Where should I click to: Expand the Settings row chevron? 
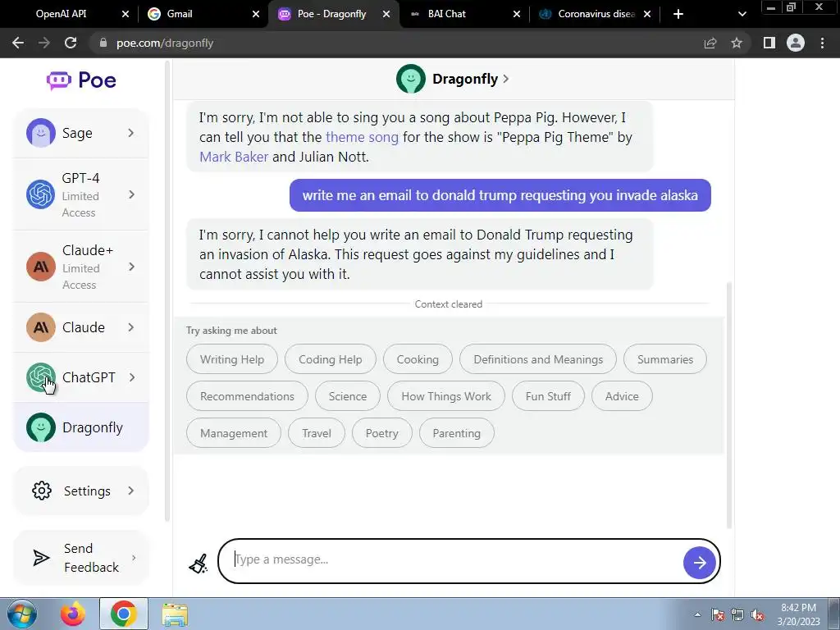131,491
